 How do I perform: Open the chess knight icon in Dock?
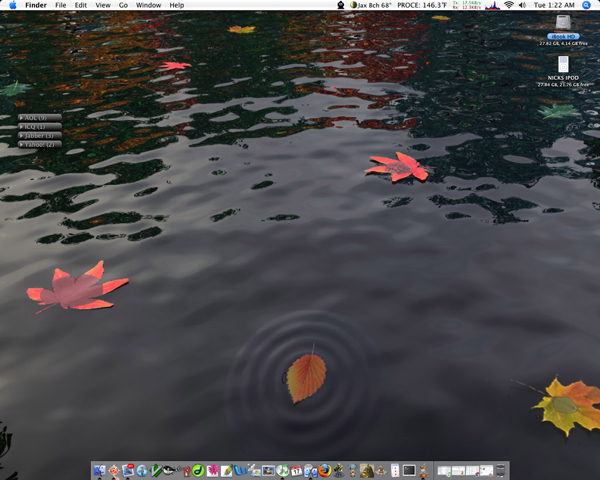[381, 470]
